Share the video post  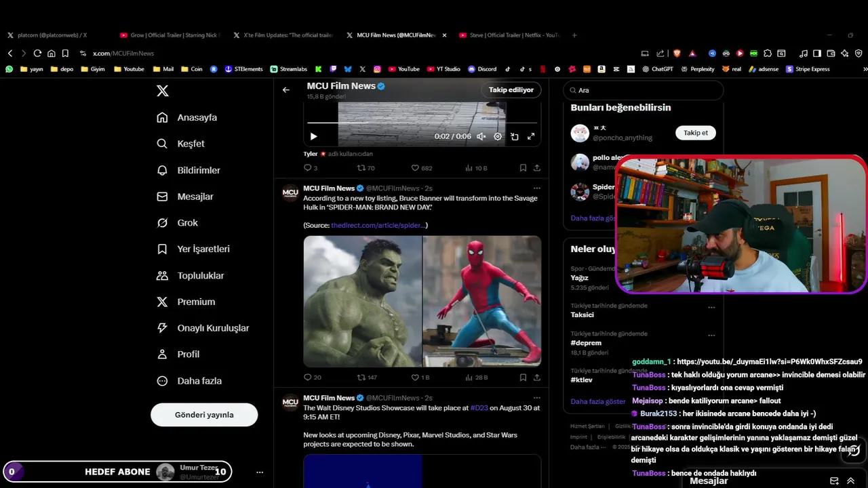537,168
